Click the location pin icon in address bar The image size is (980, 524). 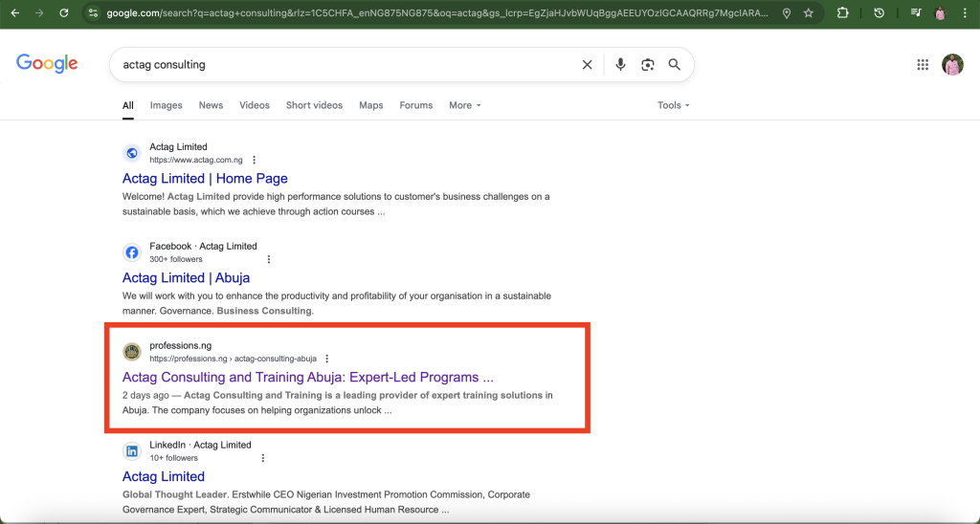click(x=787, y=13)
